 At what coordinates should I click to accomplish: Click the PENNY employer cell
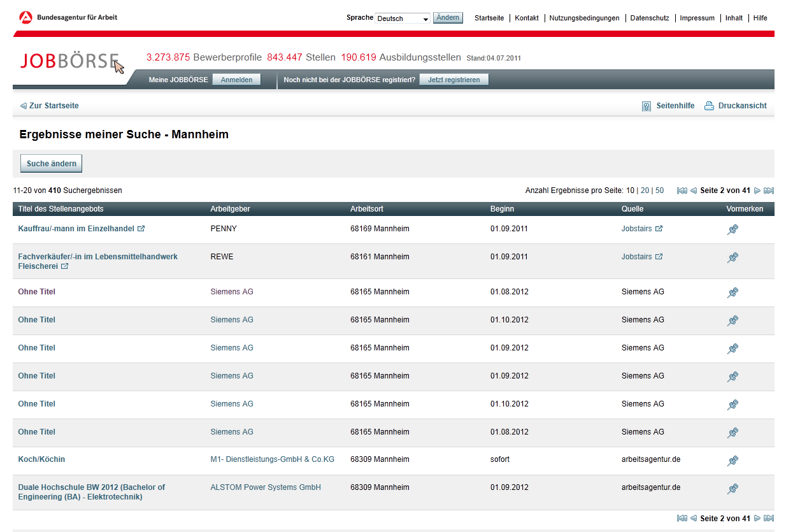[x=224, y=229]
